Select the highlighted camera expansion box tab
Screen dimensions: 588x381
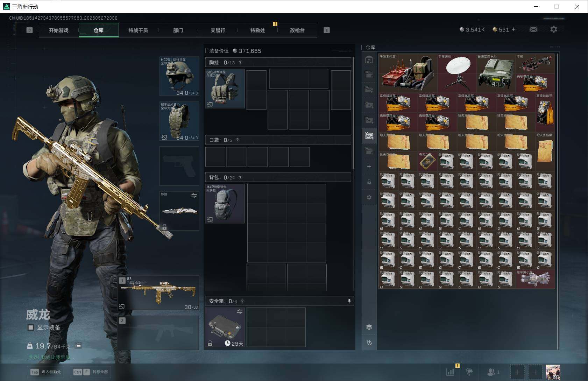click(x=369, y=136)
